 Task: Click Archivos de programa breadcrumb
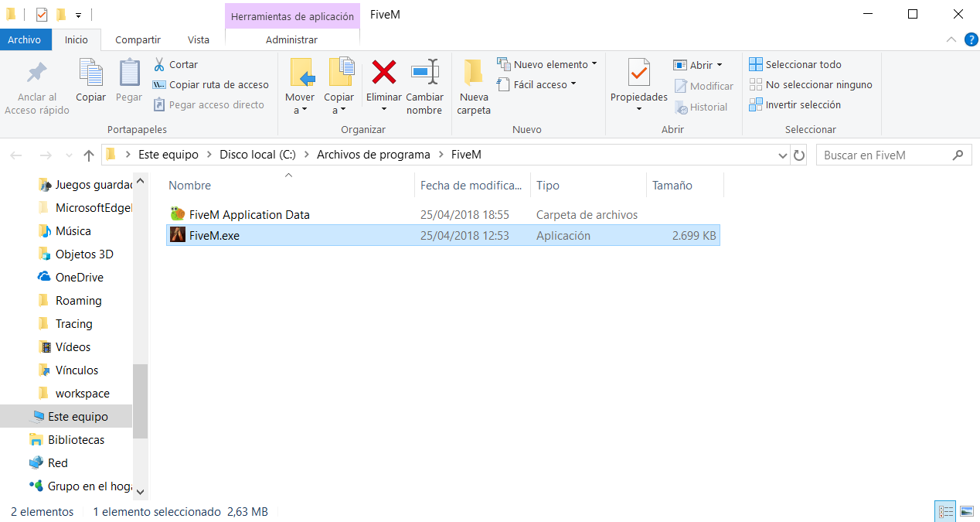(373, 155)
